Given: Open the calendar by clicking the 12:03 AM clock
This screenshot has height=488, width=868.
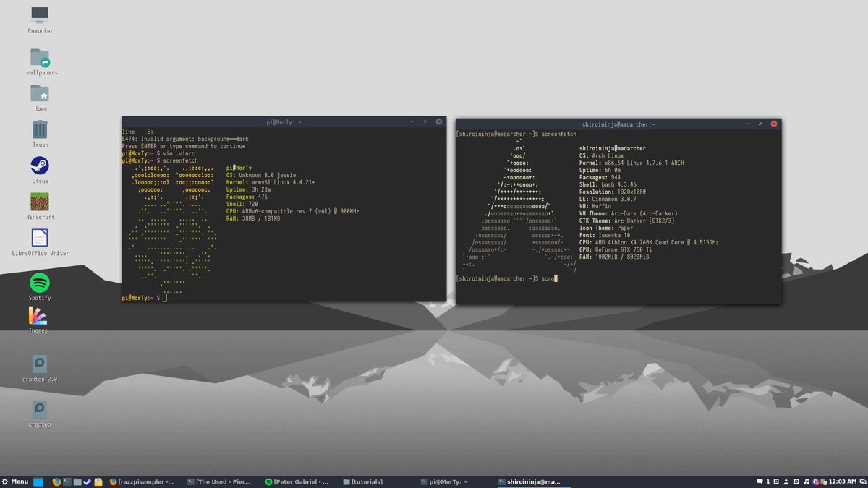Looking at the screenshot, I should pos(841,481).
